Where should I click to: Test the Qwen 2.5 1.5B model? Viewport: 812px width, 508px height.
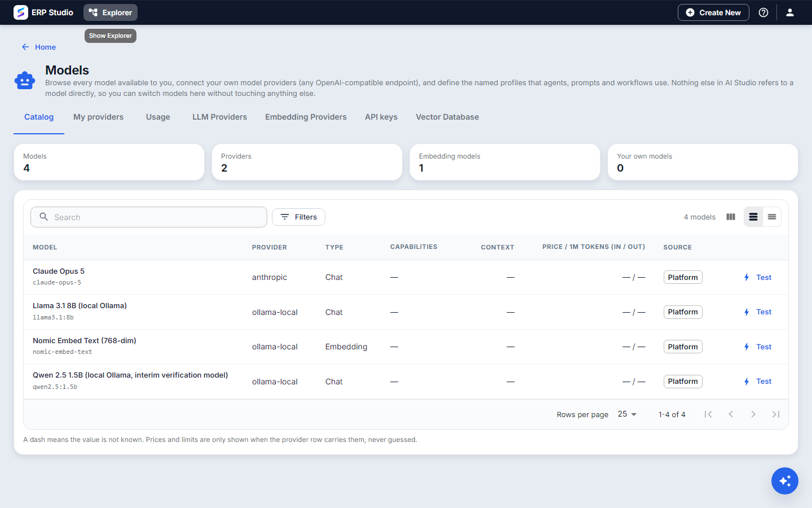pos(757,382)
